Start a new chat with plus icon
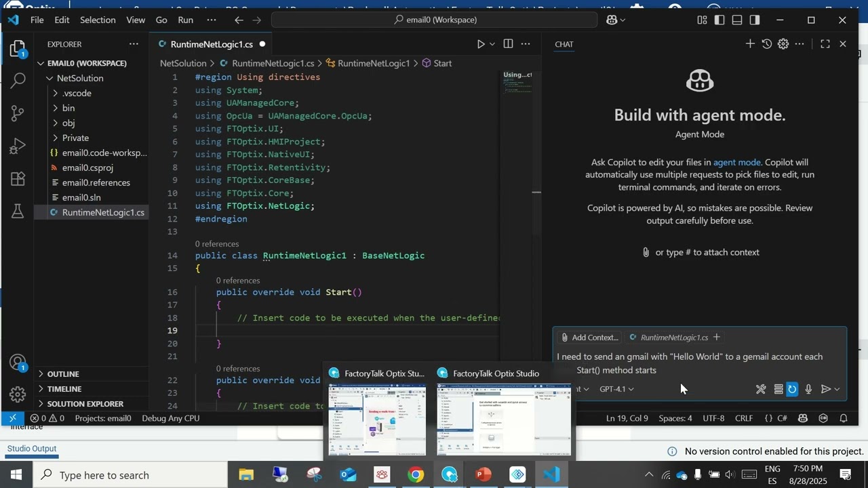The image size is (868, 488). point(750,44)
